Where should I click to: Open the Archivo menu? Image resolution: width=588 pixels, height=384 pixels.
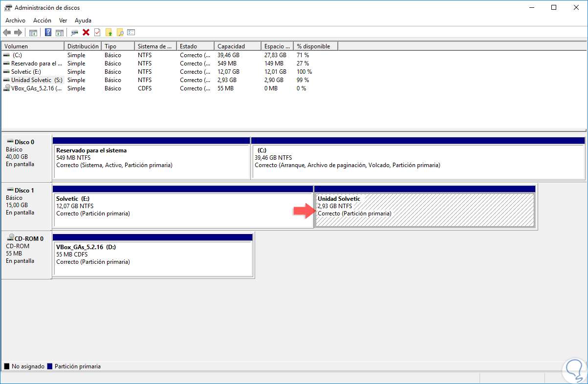(x=15, y=21)
